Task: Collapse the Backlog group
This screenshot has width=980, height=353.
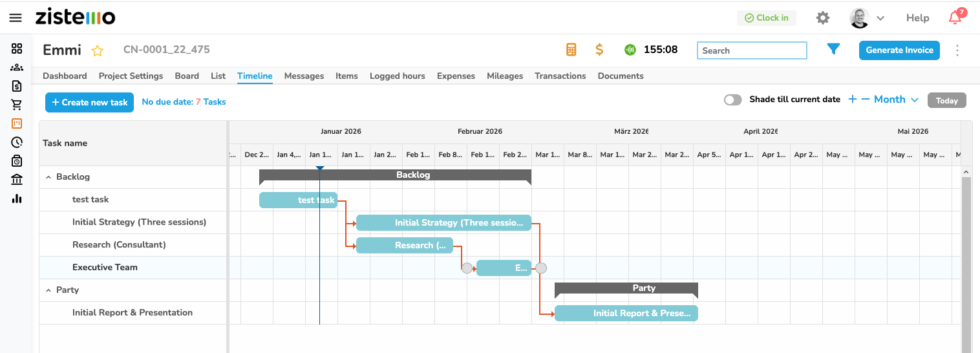Action: click(48, 177)
